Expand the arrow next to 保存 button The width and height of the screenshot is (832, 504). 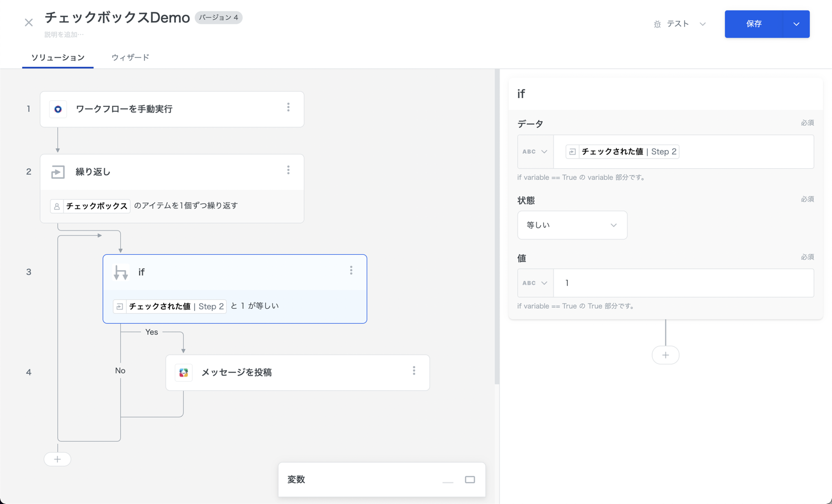[796, 24]
